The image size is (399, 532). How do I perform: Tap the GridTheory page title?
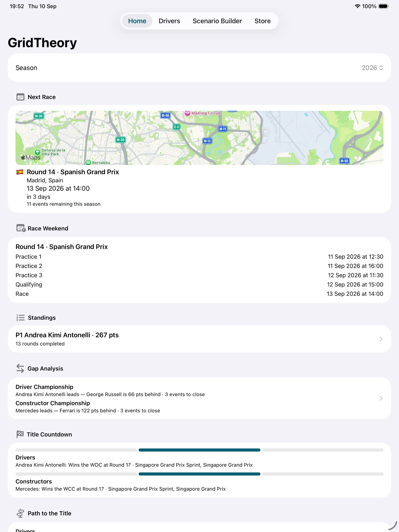(x=42, y=43)
